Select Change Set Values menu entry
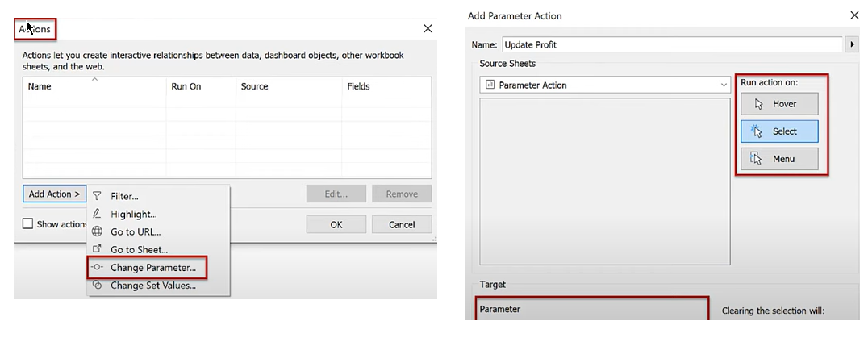The width and height of the screenshot is (868, 346). (153, 285)
